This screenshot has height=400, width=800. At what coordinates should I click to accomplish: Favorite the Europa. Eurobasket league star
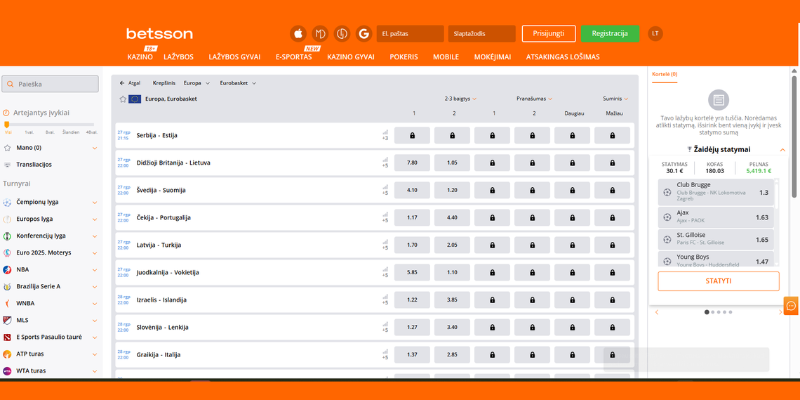pyautogui.click(x=122, y=99)
